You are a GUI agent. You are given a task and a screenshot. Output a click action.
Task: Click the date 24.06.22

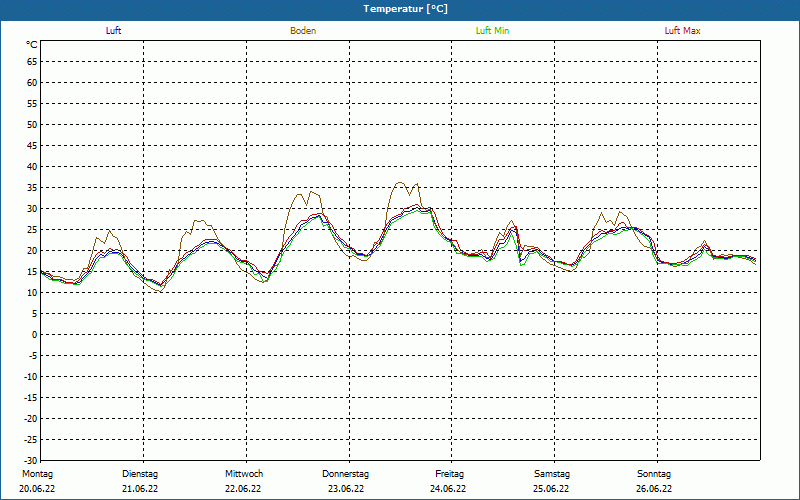[x=448, y=489]
